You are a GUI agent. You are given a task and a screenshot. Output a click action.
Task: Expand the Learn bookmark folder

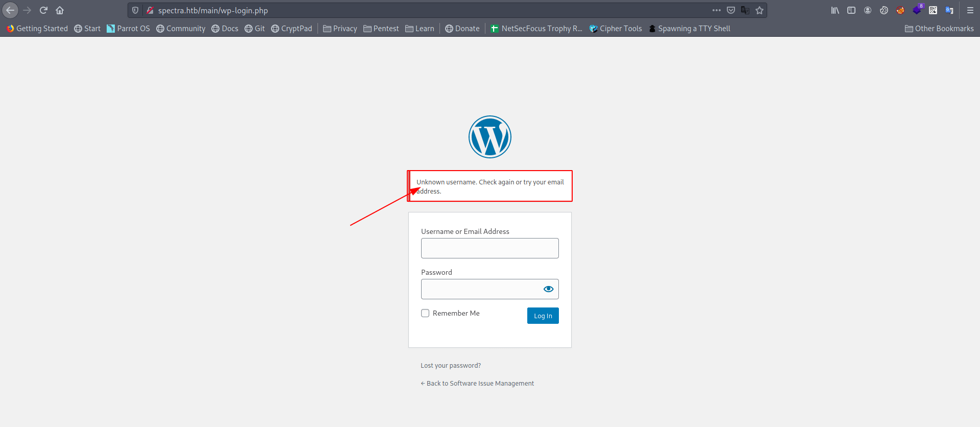tap(420, 29)
